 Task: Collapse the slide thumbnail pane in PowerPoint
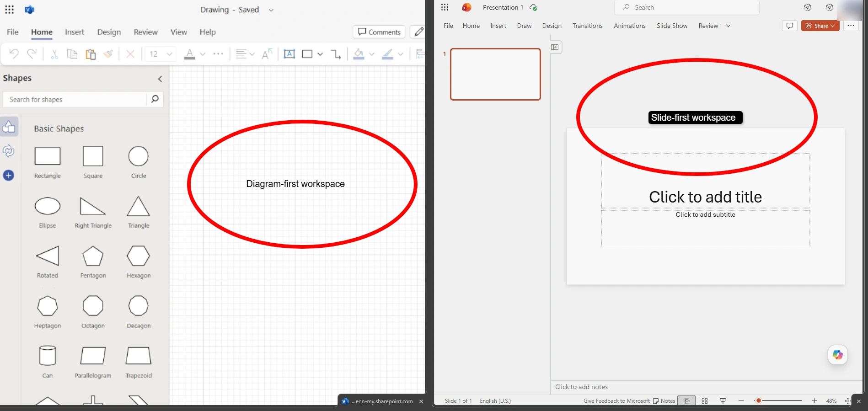tap(555, 47)
